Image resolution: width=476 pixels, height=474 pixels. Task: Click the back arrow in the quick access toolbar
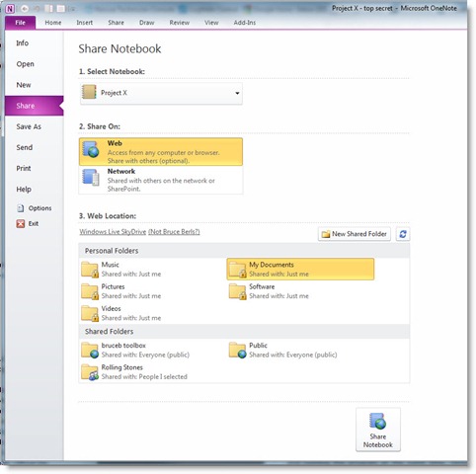25,9
